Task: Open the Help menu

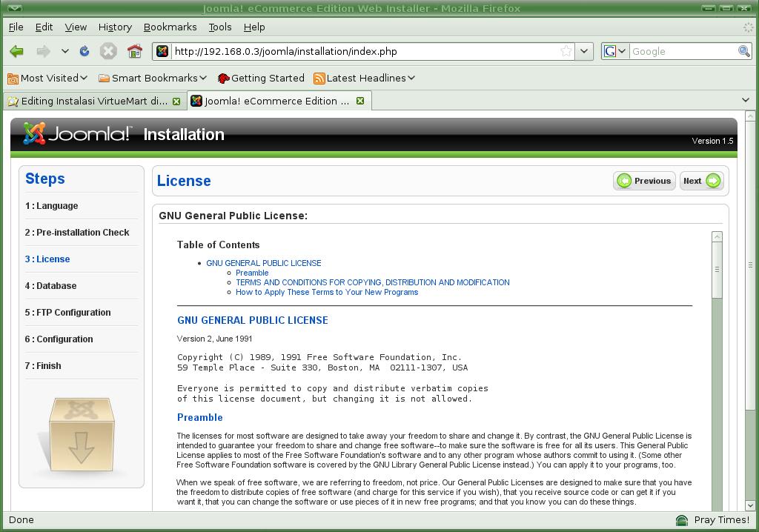Action: point(254,27)
